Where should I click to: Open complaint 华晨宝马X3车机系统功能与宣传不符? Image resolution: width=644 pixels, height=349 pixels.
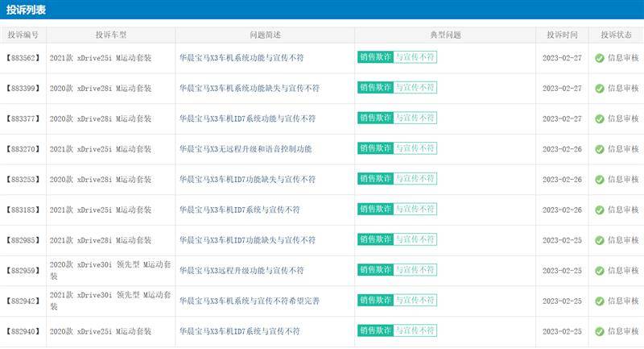(242, 58)
